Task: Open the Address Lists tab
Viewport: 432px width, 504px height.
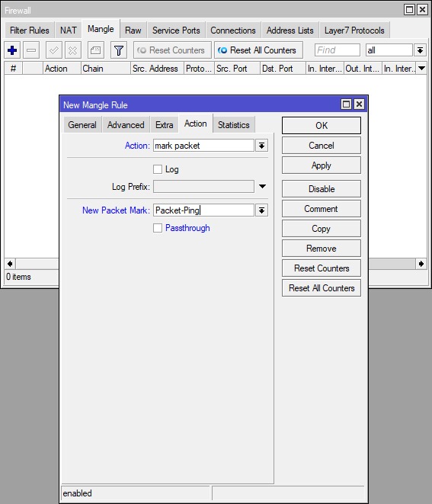Action: 290,30
